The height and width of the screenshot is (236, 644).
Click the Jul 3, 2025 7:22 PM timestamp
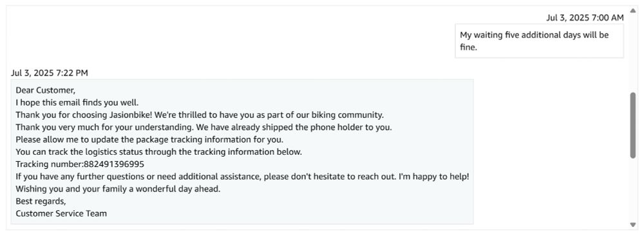coord(50,73)
